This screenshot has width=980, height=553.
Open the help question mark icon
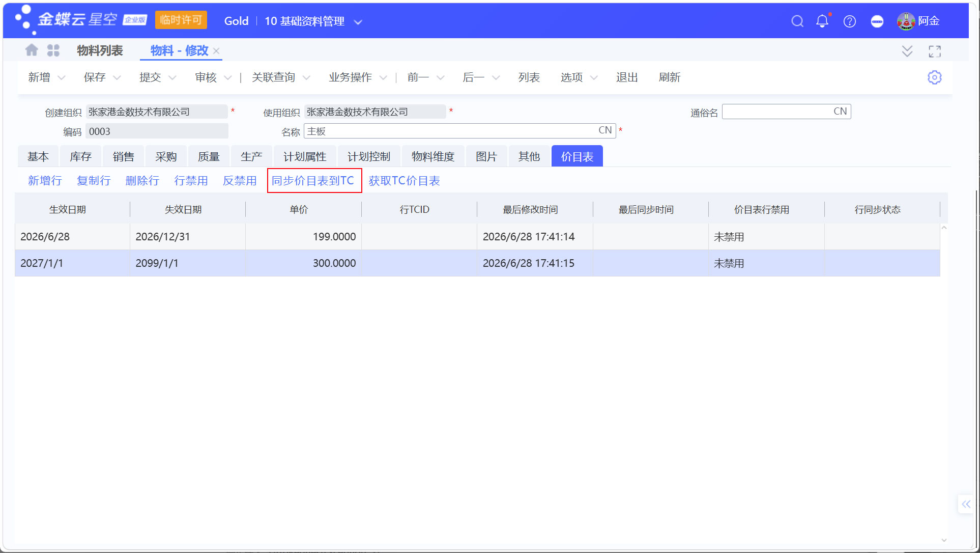tap(850, 21)
